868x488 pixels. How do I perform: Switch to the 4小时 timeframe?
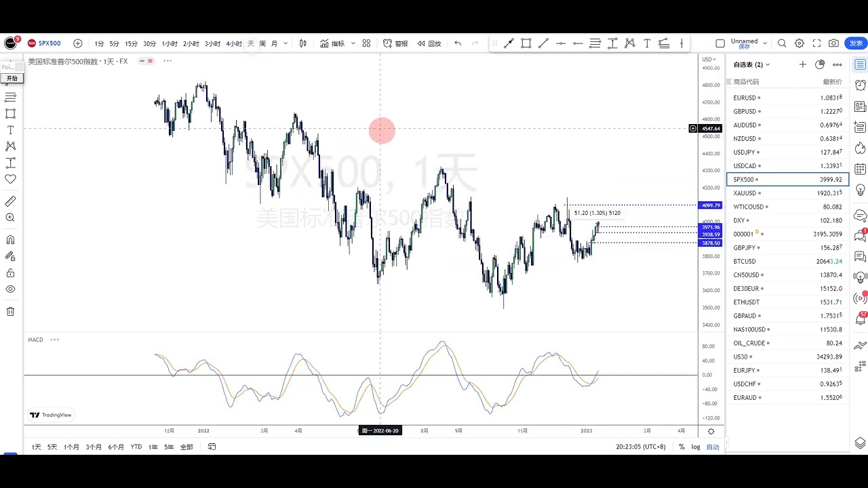click(x=234, y=43)
